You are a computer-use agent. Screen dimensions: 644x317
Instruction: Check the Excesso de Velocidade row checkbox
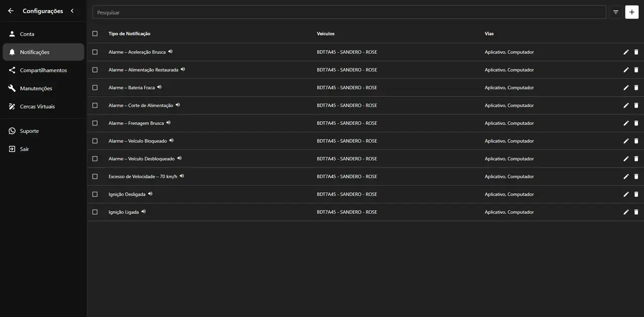coord(95,177)
